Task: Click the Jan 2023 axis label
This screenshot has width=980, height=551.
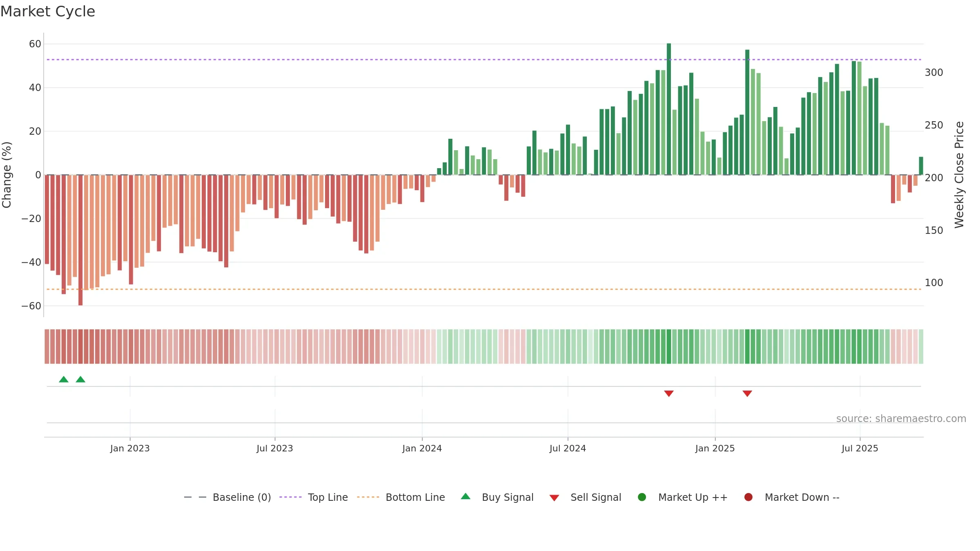Action: coord(130,449)
